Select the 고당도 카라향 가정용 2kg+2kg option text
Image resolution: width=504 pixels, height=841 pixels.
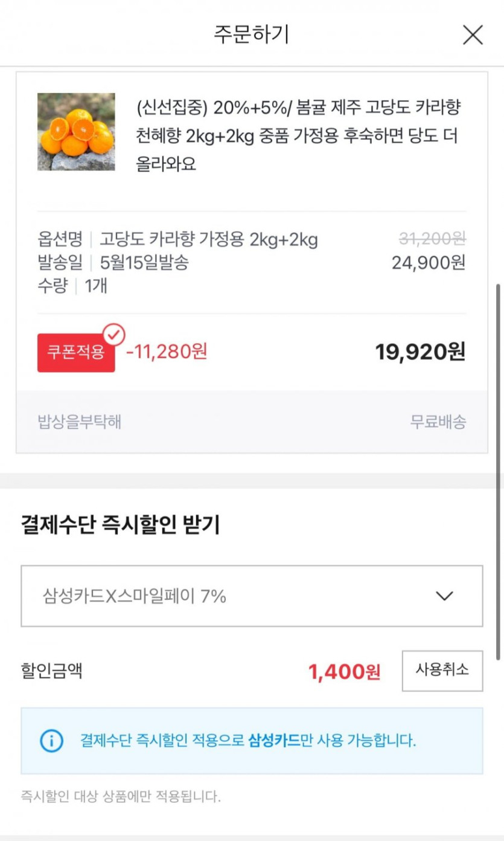(209, 240)
